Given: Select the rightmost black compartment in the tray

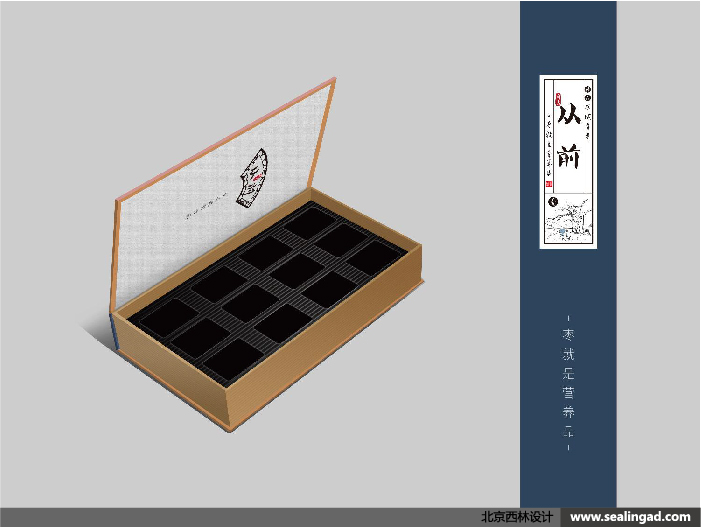Looking at the screenshot, I should 374,258.
